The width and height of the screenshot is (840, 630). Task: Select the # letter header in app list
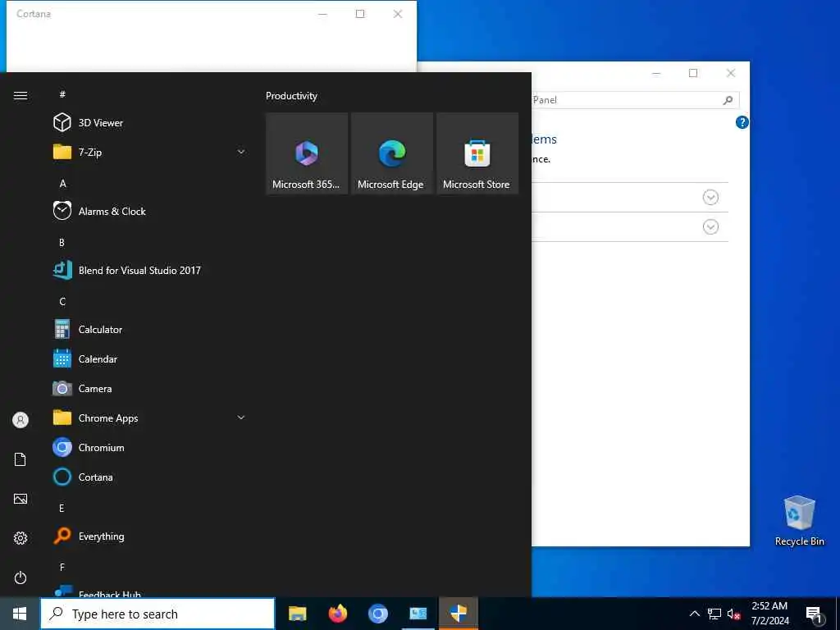click(x=62, y=94)
